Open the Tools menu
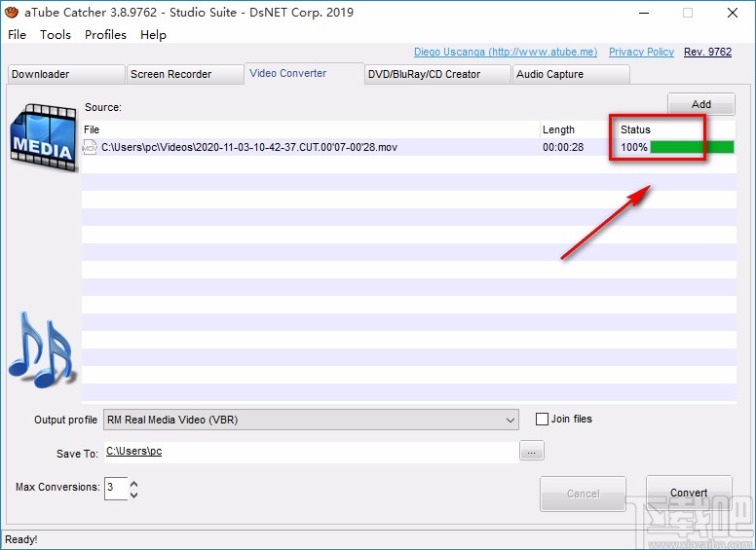The image size is (756, 550). (56, 34)
